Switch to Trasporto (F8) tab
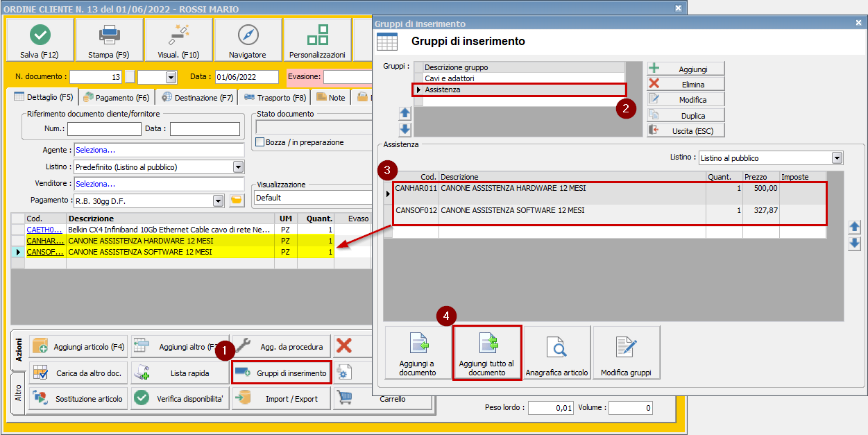Screen dimensions: 868x435 (x=275, y=98)
